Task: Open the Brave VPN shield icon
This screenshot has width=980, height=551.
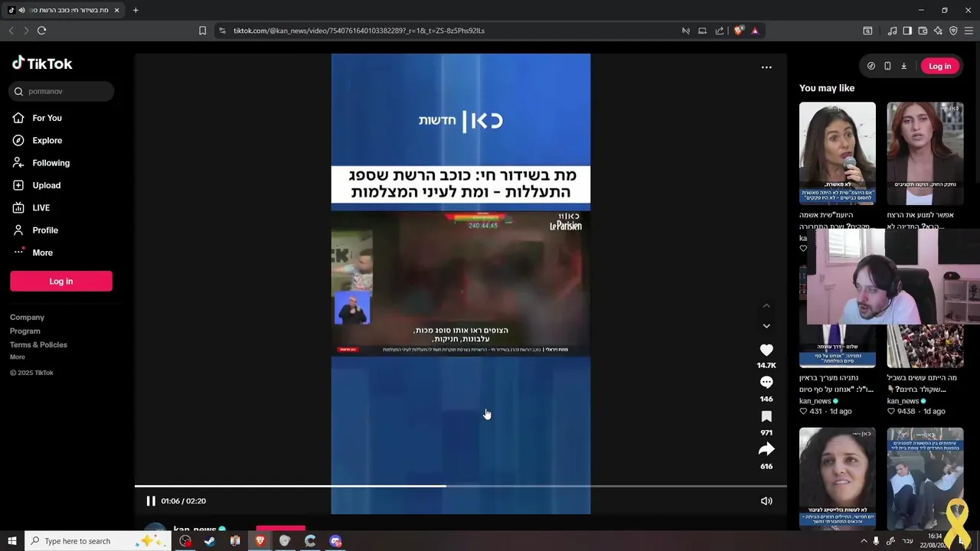Action: (953, 31)
